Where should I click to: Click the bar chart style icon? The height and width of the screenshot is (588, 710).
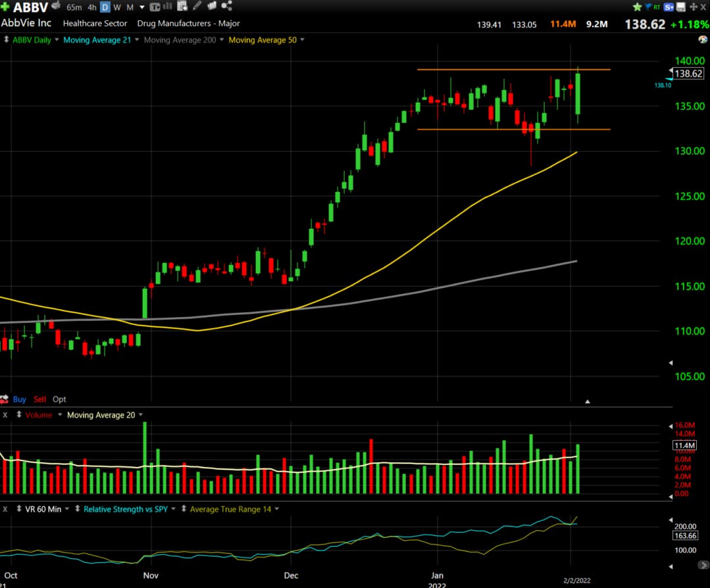click(168, 7)
